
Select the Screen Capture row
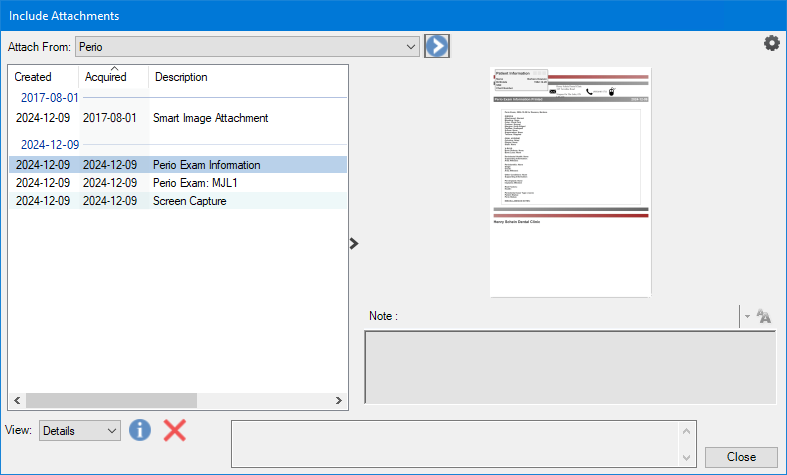(x=189, y=201)
